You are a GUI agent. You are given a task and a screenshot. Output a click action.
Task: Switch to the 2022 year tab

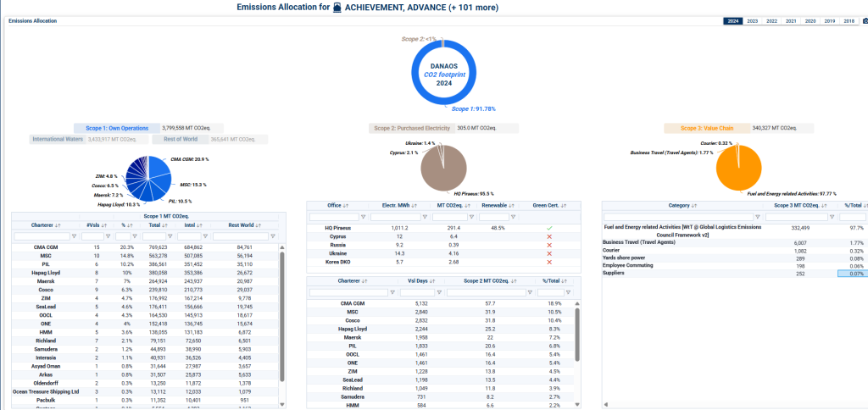tap(771, 21)
